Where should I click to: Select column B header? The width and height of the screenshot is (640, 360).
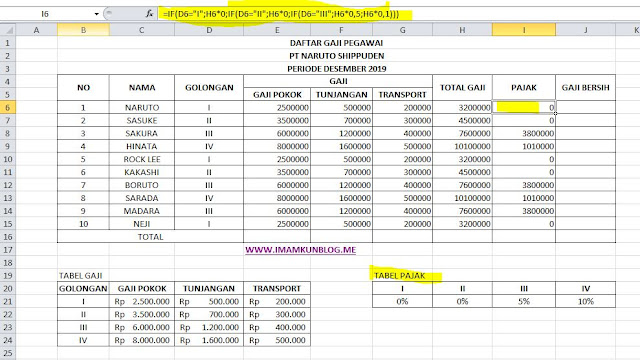point(83,30)
